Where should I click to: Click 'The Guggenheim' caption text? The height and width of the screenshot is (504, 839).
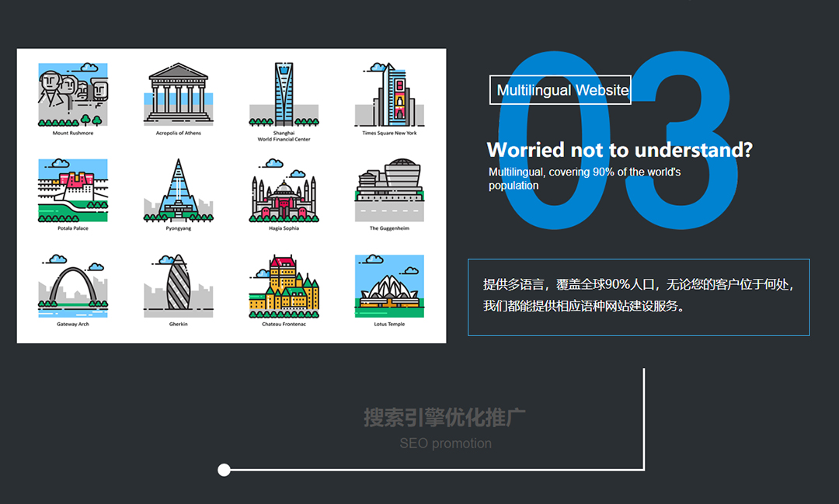click(x=389, y=228)
